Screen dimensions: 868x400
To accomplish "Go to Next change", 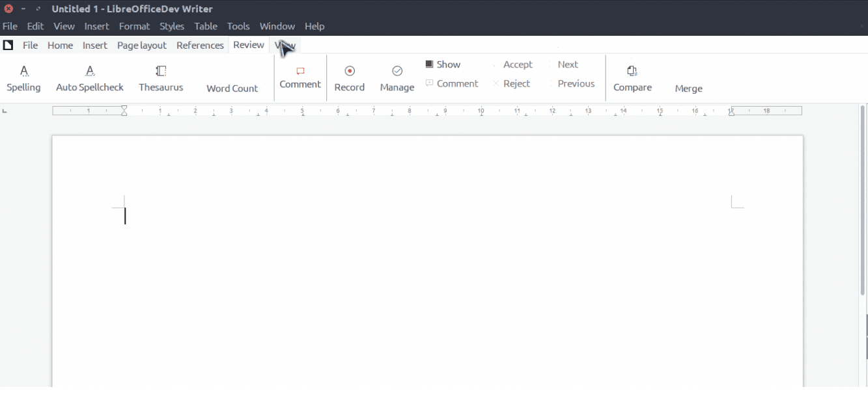I will [x=564, y=64].
